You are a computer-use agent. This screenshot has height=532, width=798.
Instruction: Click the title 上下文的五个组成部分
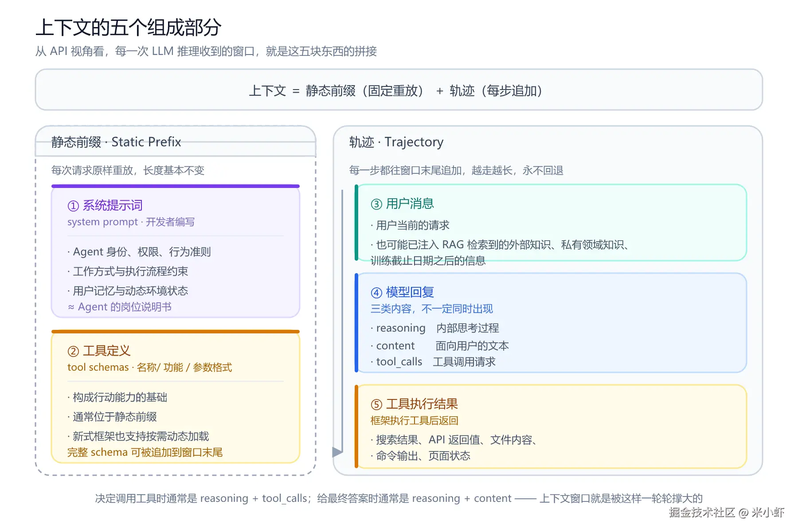(129, 27)
